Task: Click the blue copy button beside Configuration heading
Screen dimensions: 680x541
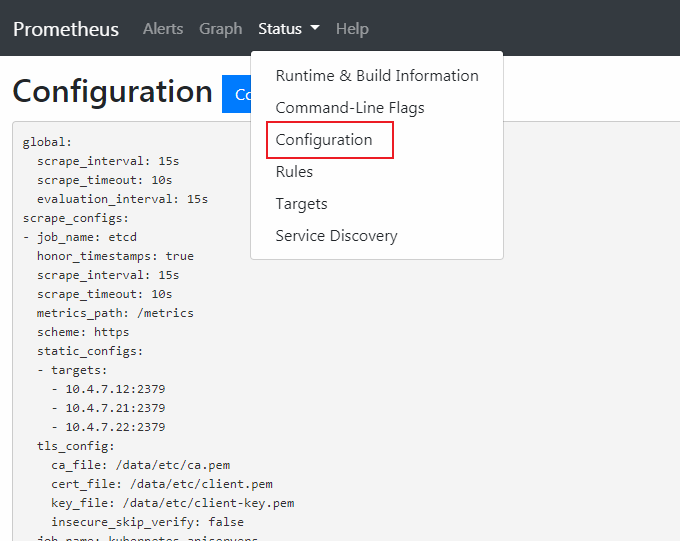Action: tap(236, 94)
